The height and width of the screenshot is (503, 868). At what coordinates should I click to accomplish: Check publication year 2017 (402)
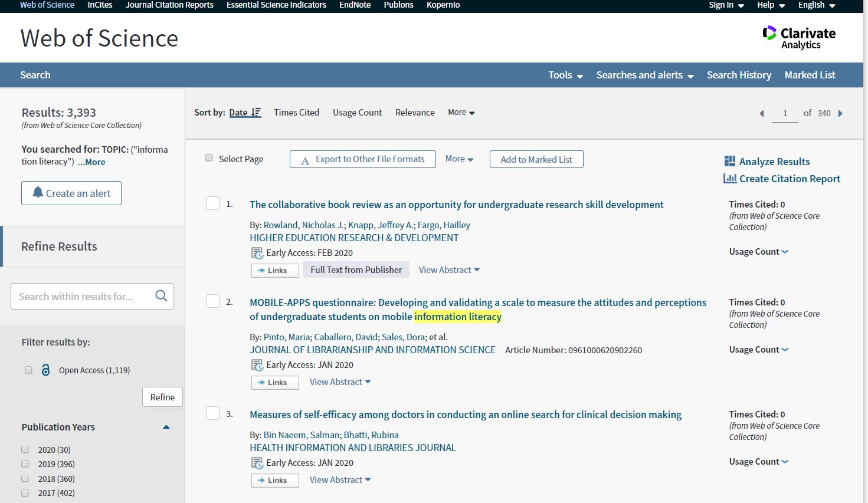(25, 492)
